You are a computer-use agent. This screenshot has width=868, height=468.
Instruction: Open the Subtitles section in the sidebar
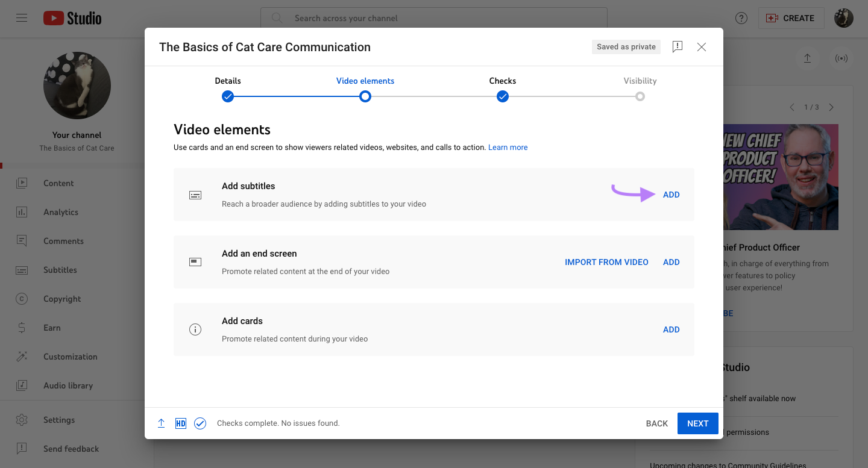coord(60,270)
